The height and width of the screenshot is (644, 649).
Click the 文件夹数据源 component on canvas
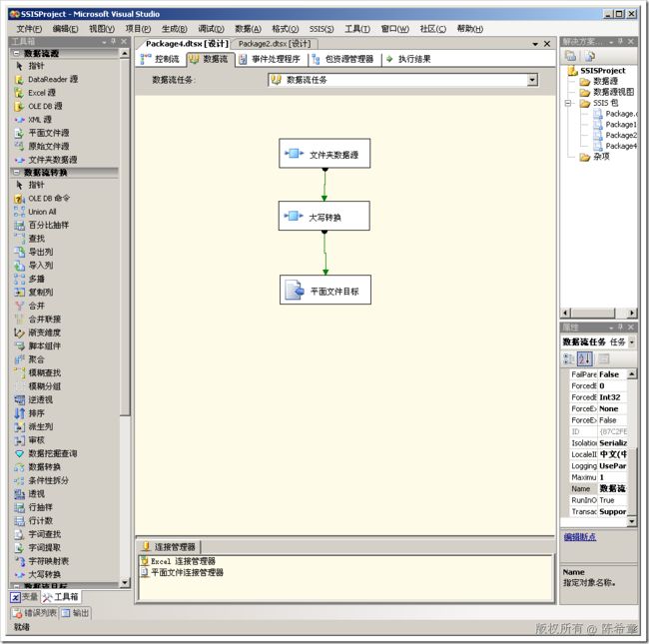[x=324, y=154]
